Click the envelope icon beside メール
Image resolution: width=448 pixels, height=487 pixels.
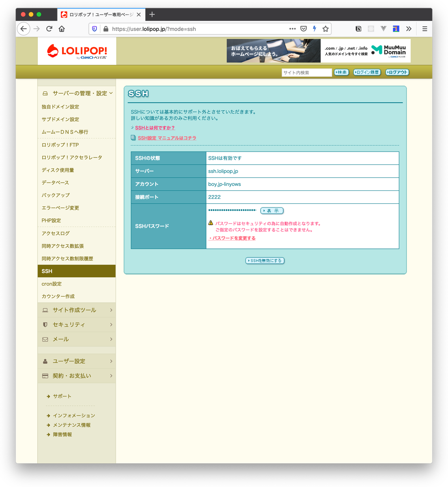(45, 339)
